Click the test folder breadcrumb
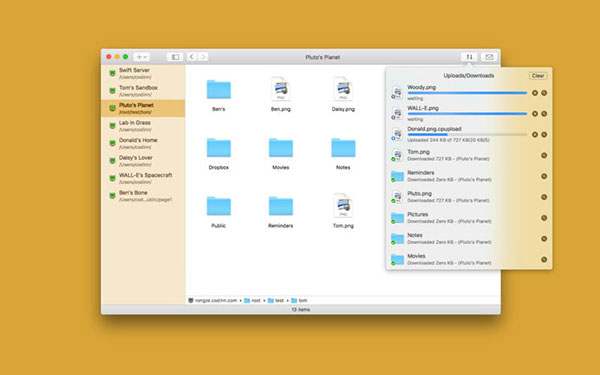Viewport: 600px width, 375px height. 276,300
